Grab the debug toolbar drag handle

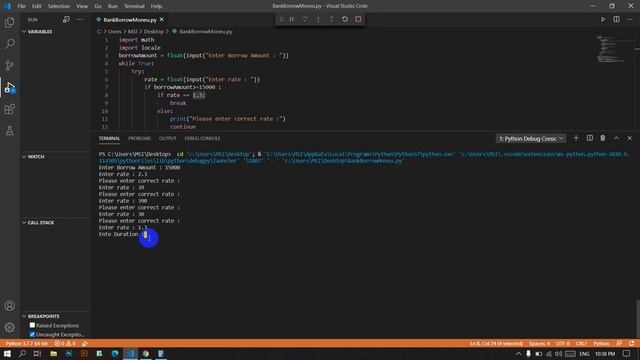pos(281,19)
